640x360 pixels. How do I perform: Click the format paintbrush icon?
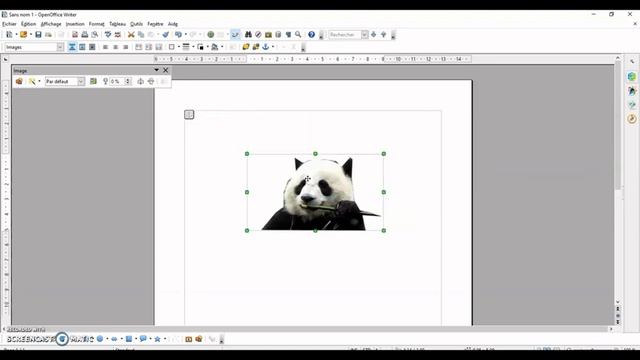(x=165, y=35)
